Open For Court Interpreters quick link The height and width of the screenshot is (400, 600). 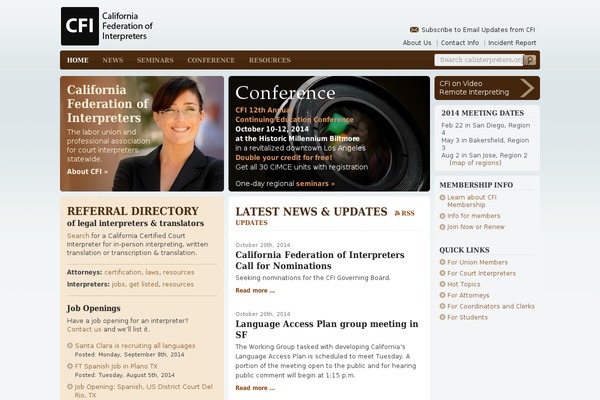point(481,273)
